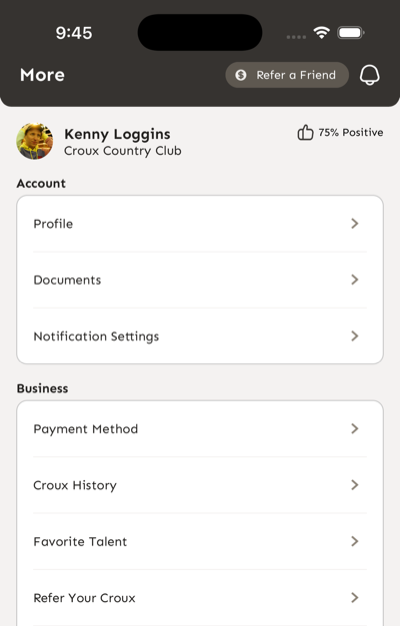
Task: Open Kenny Loggins profile photo
Action: 35,141
